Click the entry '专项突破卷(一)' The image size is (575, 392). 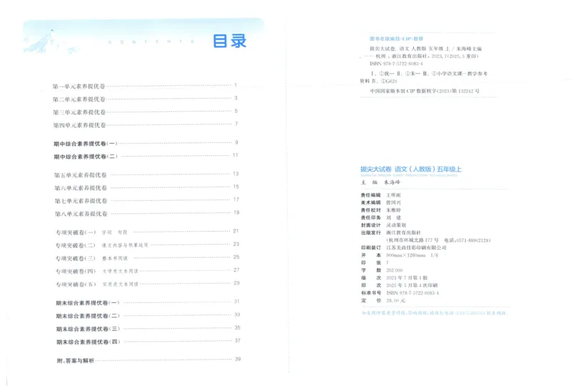point(75,233)
